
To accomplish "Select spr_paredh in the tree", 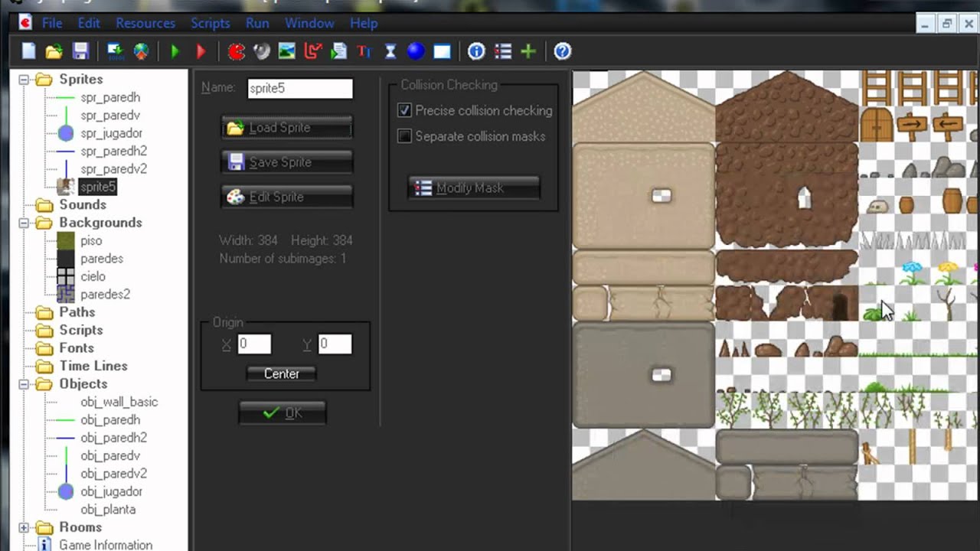I will pyautogui.click(x=110, y=98).
